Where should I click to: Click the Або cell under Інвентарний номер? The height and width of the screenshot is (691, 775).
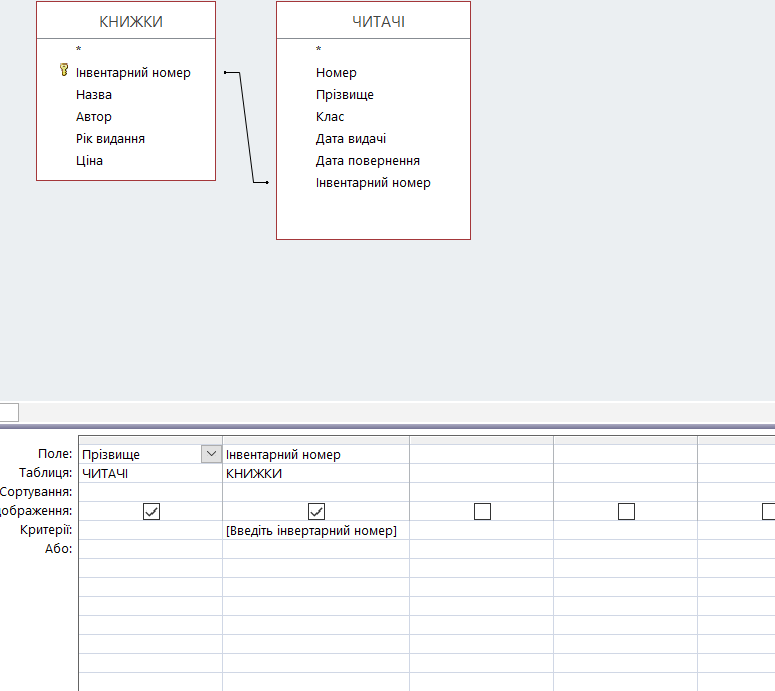(316, 549)
